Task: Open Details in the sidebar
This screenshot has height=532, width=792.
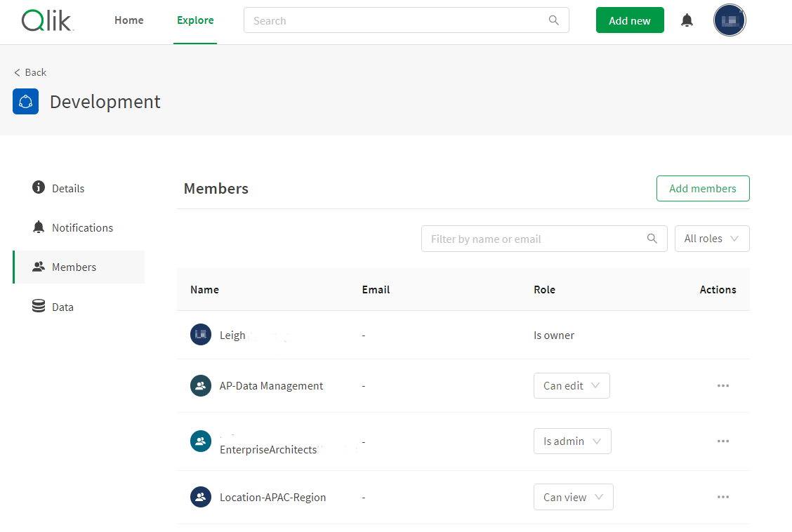Action: [68, 188]
